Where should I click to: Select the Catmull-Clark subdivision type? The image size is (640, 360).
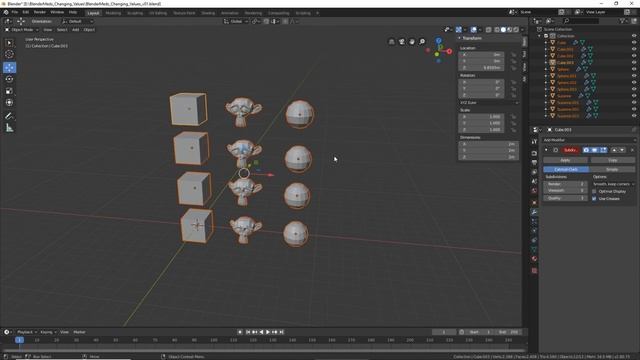click(x=566, y=169)
